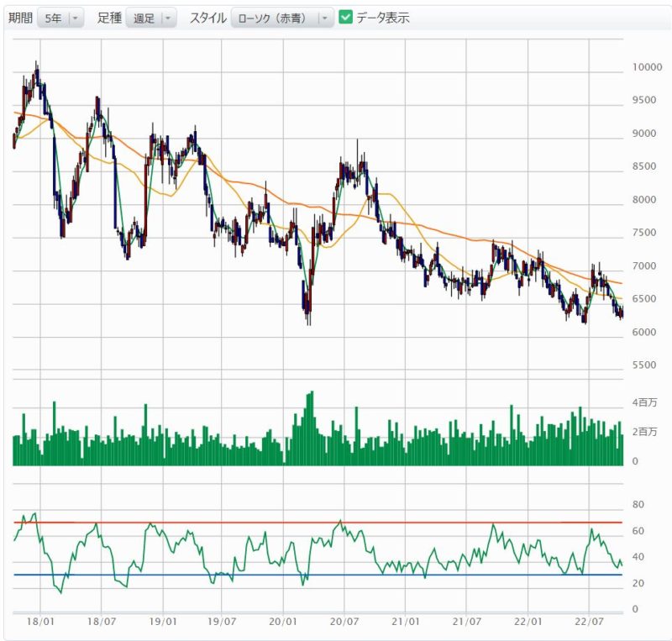The height and width of the screenshot is (641, 672).
Task: Click the 60 RSI axis label
Action: point(638,531)
